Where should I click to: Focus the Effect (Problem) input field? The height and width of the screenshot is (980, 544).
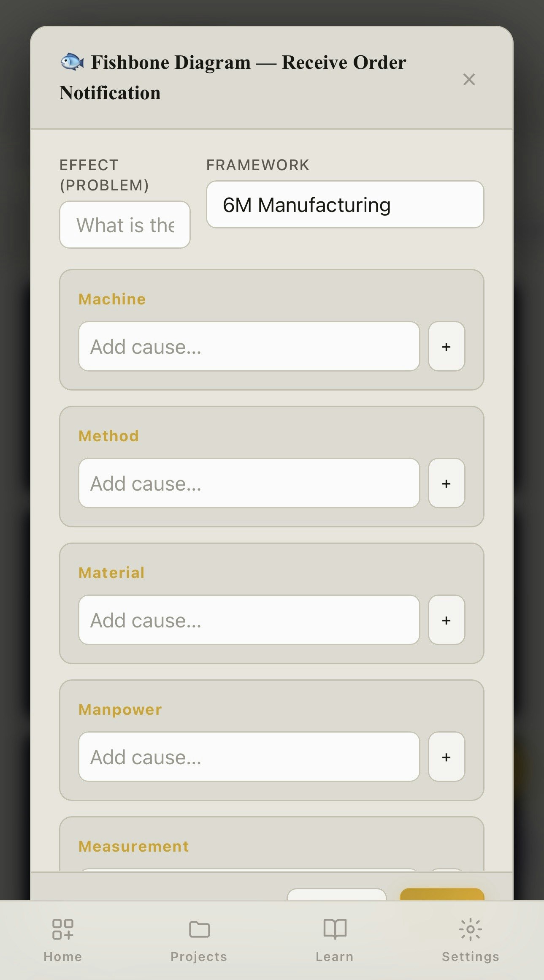click(x=125, y=225)
